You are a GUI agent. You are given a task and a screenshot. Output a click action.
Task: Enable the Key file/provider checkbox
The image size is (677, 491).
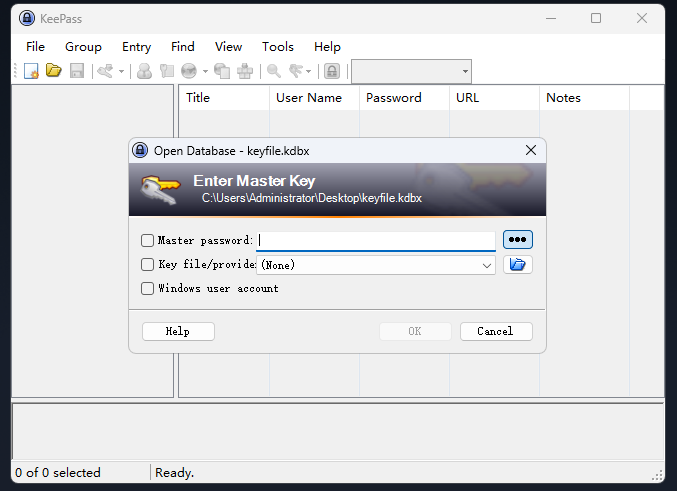point(147,264)
